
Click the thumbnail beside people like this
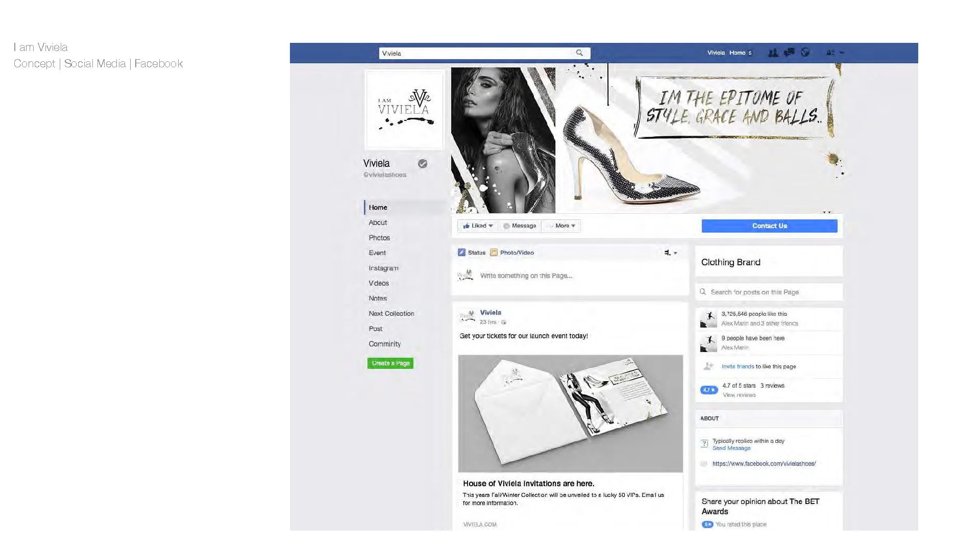pos(708,319)
